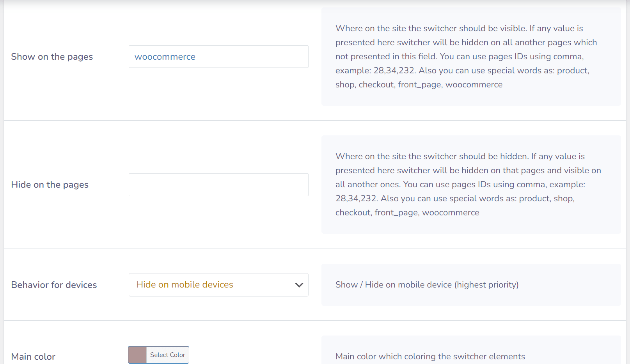This screenshot has height=364, width=630.
Task: Click the 'Show on the pages' label
Action: point(52,57)
